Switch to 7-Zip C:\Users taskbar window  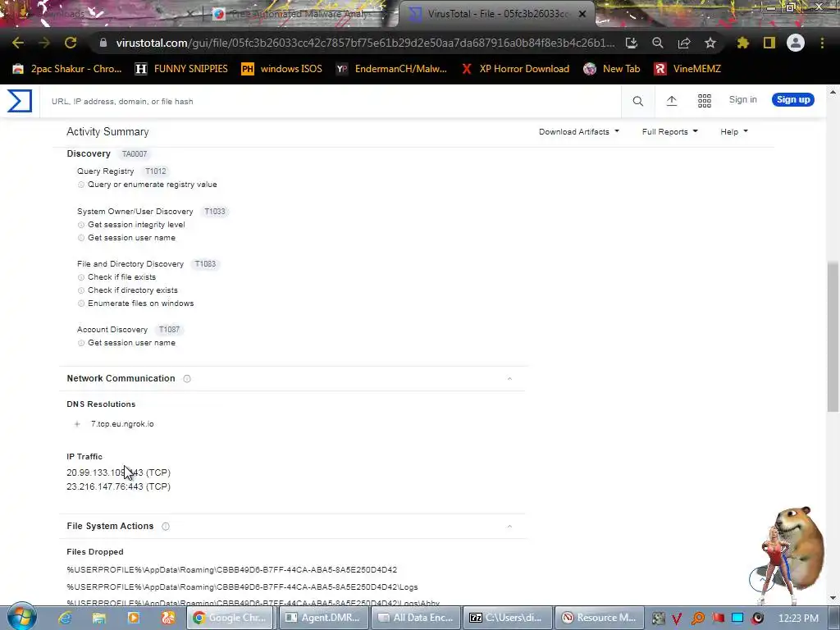tap(507, 618)
